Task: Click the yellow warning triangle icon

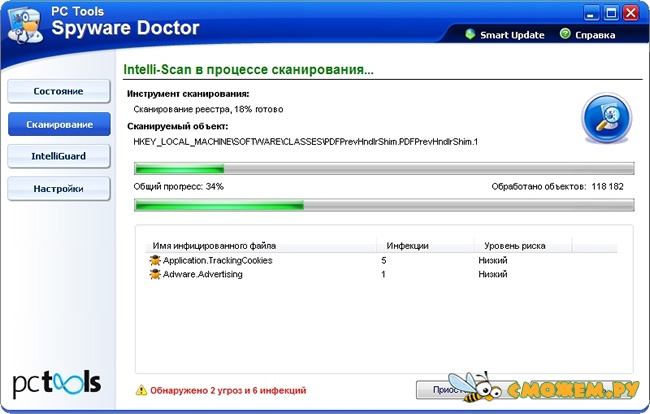Action: tap(141, 390)
